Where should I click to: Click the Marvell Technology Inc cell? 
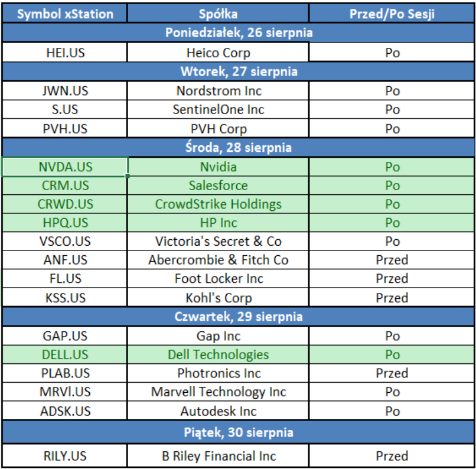pyautogui.click(x=219, y=392)
